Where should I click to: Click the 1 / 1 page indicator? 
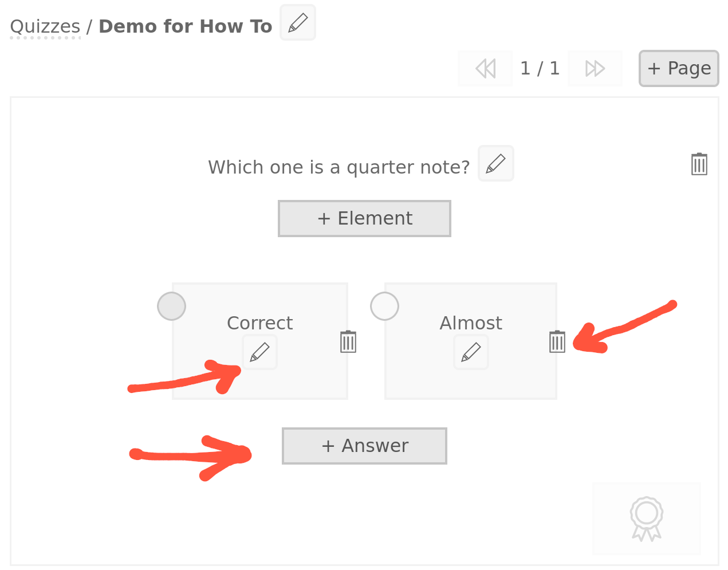540,69
